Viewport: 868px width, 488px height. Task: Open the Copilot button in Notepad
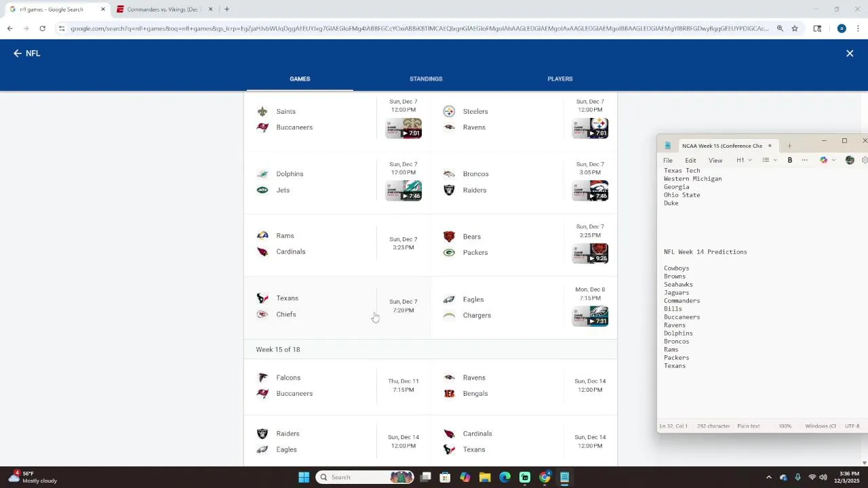(824, 161)
